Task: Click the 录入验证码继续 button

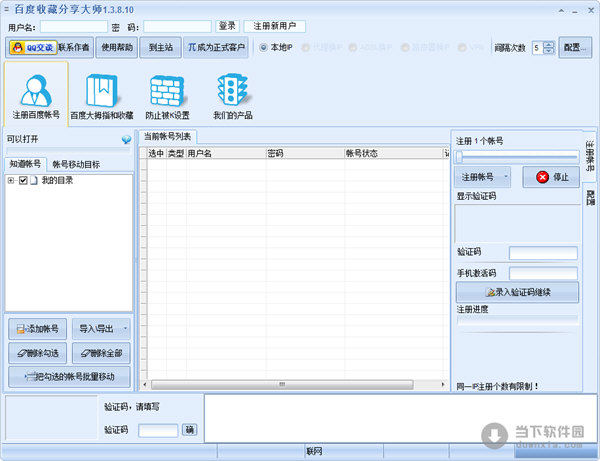Action: point(517,292)
